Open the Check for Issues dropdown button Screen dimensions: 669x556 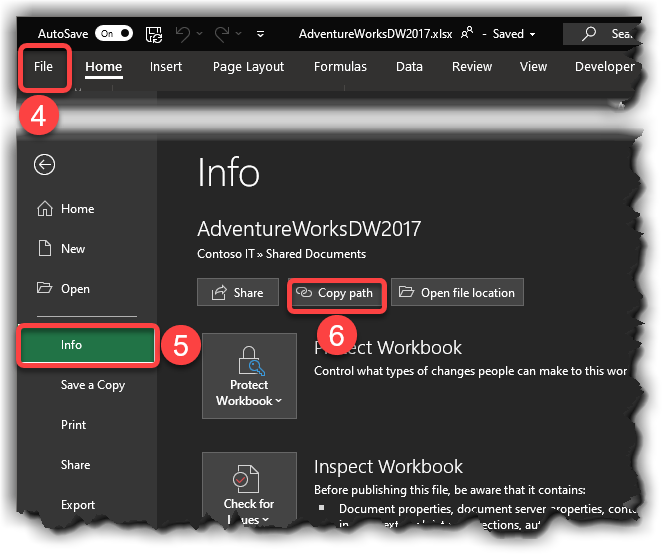tap(249, 490)
